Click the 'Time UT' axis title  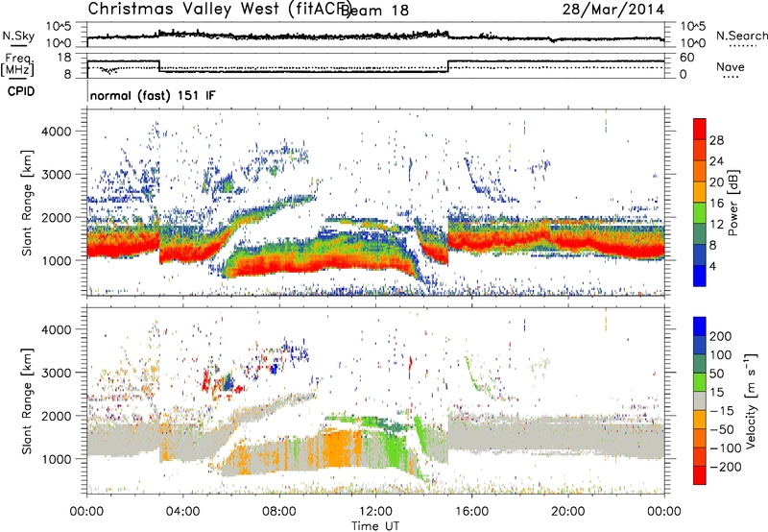click(x=375, y=525)
